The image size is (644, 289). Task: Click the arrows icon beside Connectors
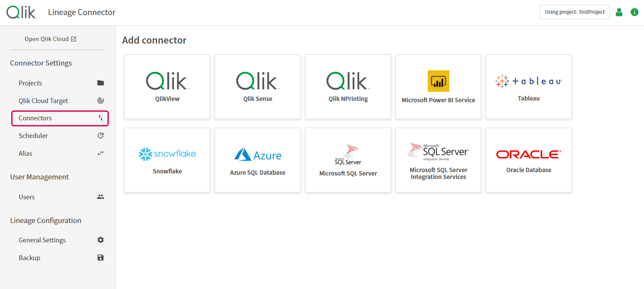[100, 117]
